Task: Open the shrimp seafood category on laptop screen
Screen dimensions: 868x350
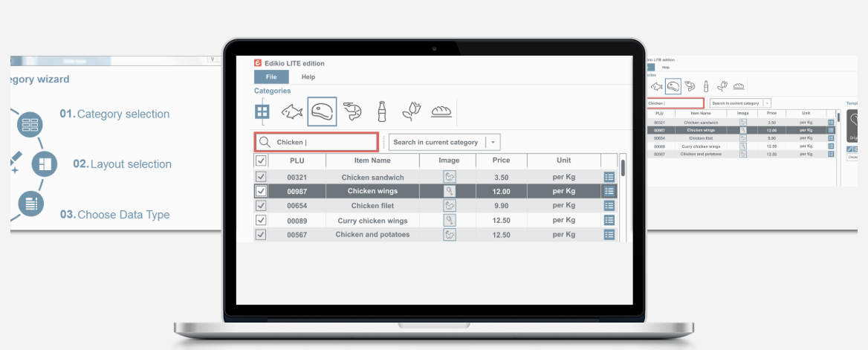Action: point(352,112)
